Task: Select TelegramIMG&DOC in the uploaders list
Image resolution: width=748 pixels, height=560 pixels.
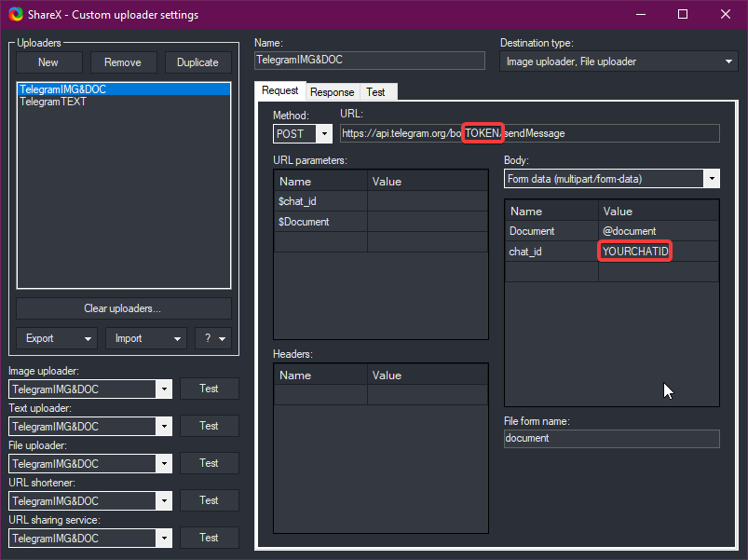Action: (x=124, y=89)
